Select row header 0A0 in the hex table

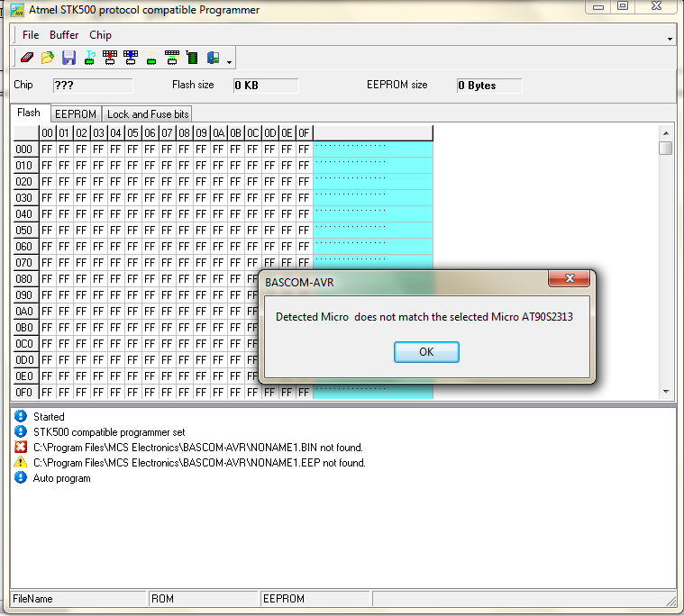coord(26,312)
